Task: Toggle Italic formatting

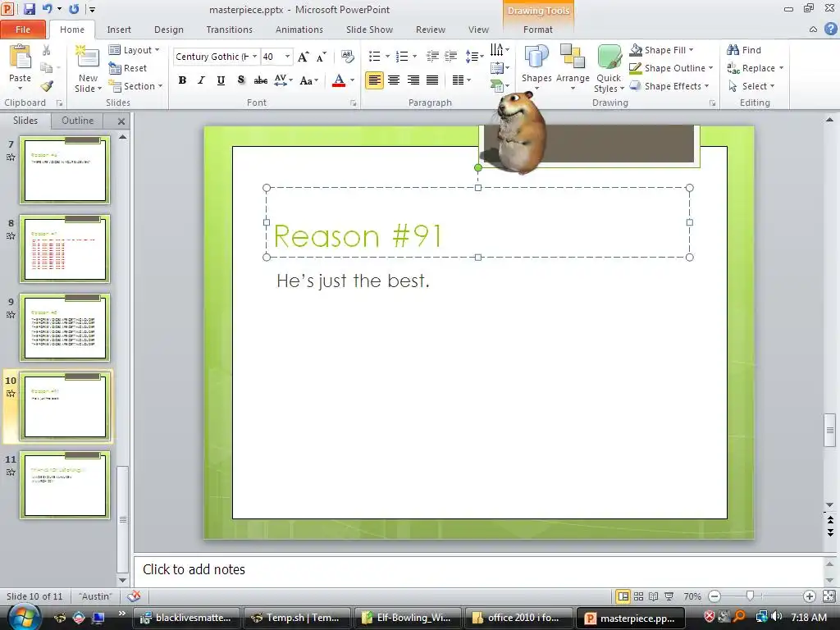Action: tap(202, 80)
